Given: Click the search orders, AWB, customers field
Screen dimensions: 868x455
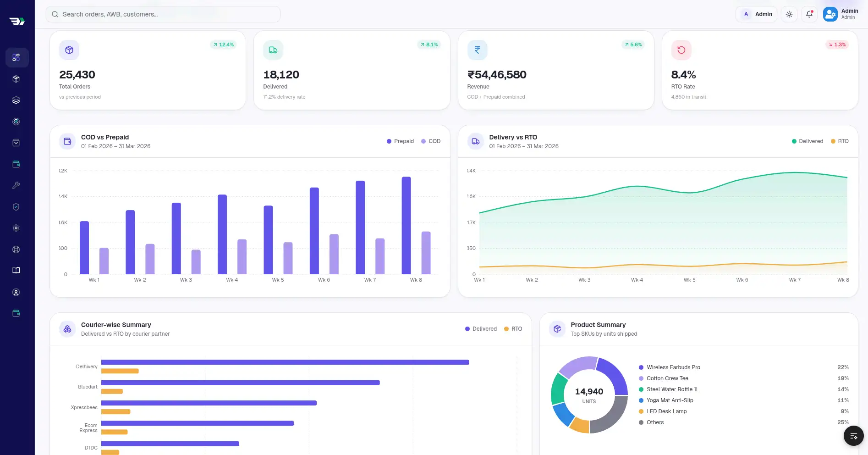Looking at the screenshot, I should tap(163, 14).
